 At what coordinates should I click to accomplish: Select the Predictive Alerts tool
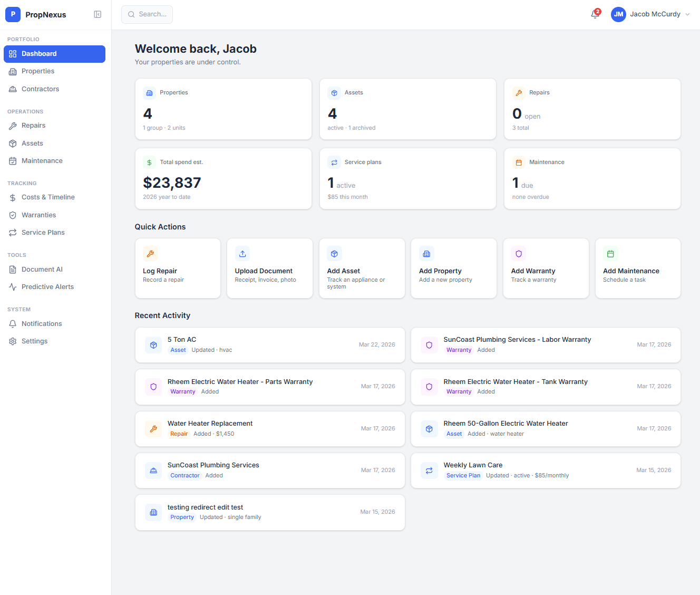pyautogui.click(x=47, y=286)
